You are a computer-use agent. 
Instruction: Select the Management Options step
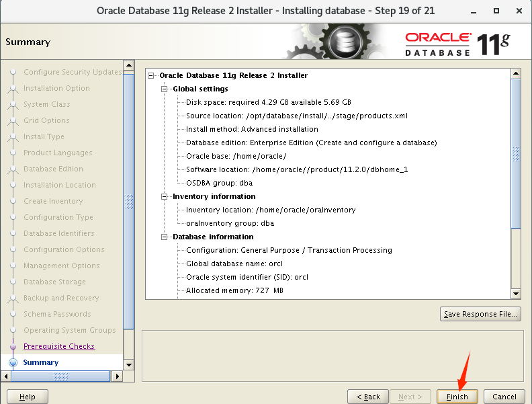coord(62,266)
